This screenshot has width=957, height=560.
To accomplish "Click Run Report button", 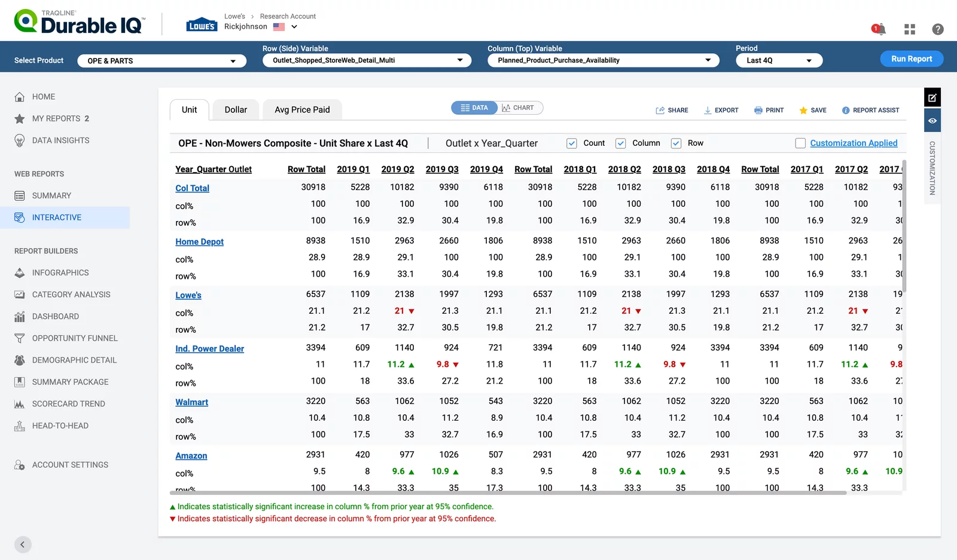I will (x=912, y=59).
